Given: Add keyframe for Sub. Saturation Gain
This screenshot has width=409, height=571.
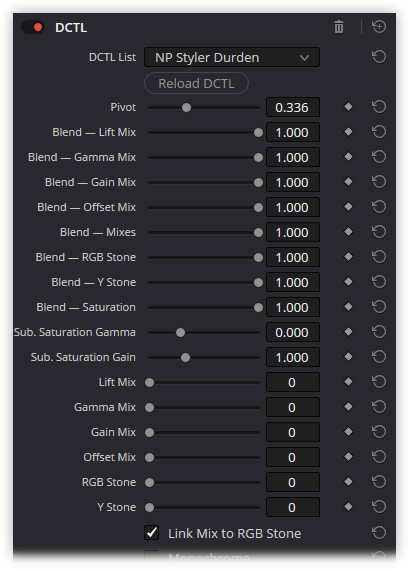Looking at the screenshot, I should coord(348,357).
